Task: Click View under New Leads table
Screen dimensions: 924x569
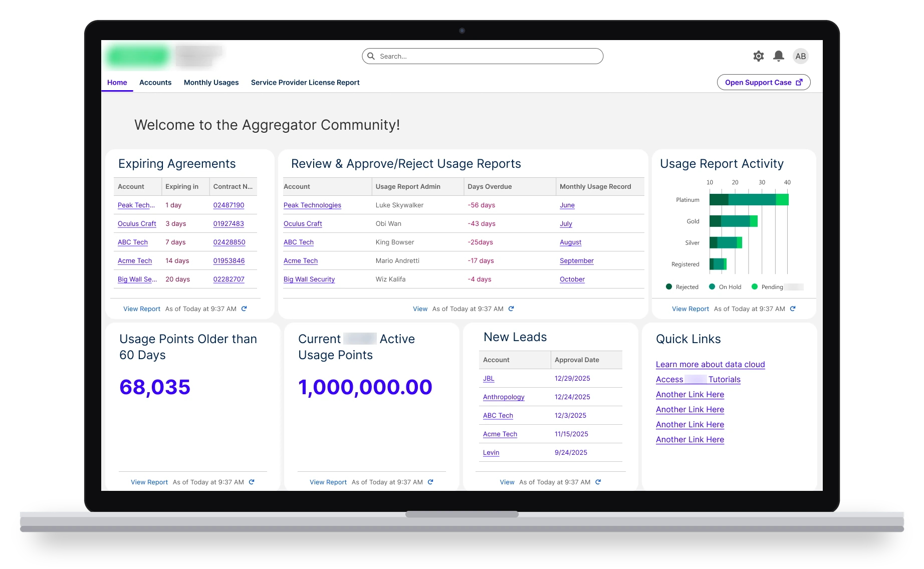Action: [x=507, y=482]
